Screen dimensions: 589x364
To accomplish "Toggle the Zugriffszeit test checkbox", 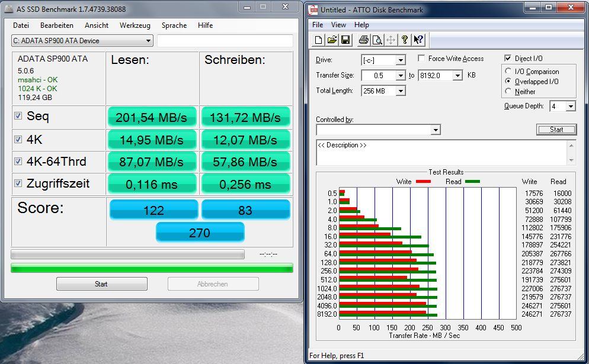I will coord(18,183).
